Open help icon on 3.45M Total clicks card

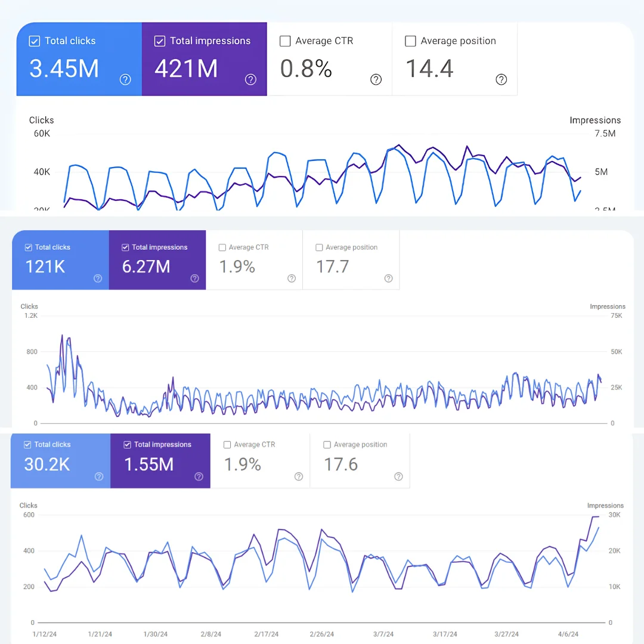coord(125,79)
